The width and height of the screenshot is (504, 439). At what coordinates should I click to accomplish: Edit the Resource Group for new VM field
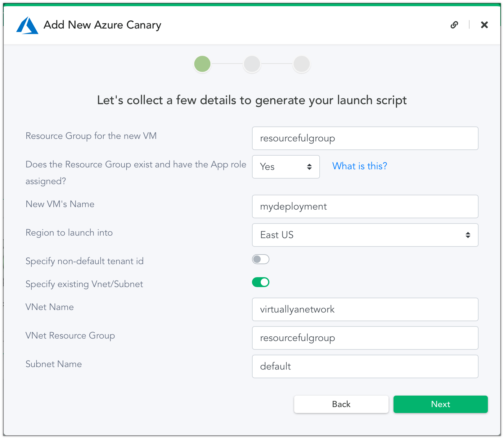365,138
